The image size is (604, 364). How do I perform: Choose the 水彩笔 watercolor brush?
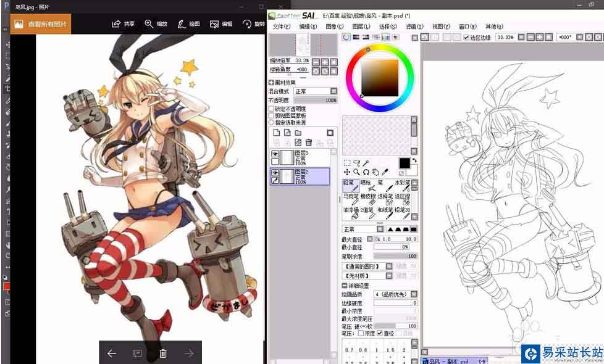tap(402, 186)
